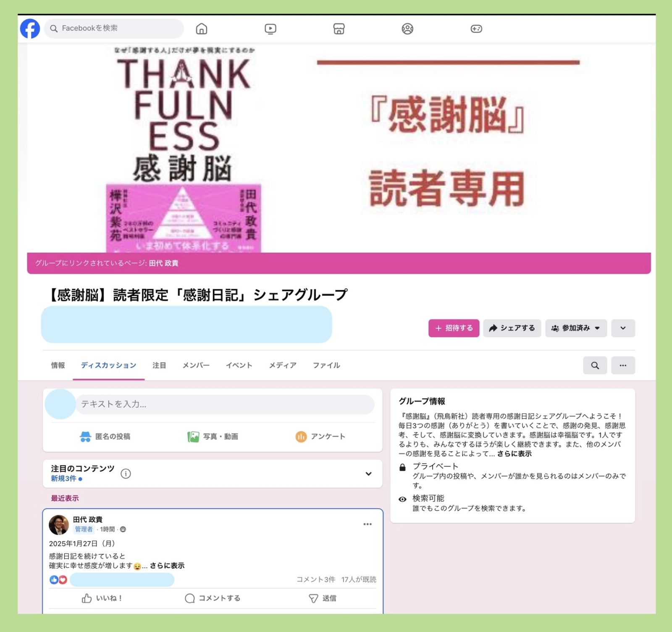Click the いいね！ like button
Screen dimensions: 672x632
102,598
